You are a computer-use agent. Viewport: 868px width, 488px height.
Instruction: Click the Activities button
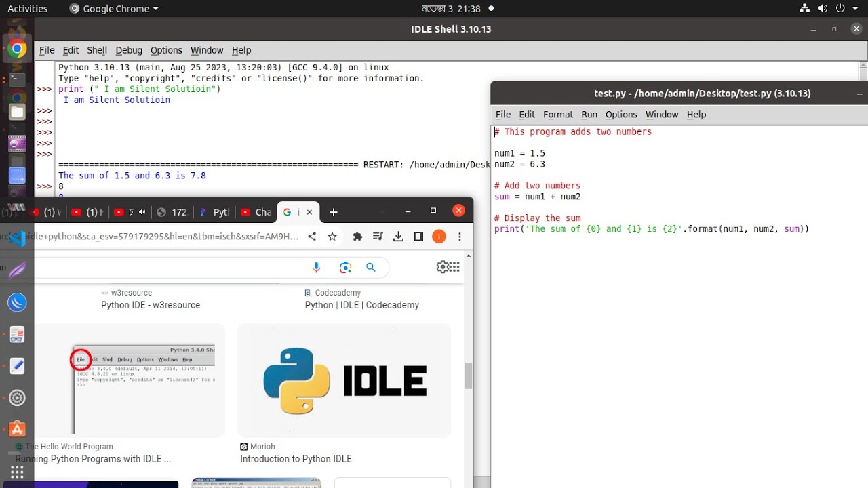click(27, 9)
